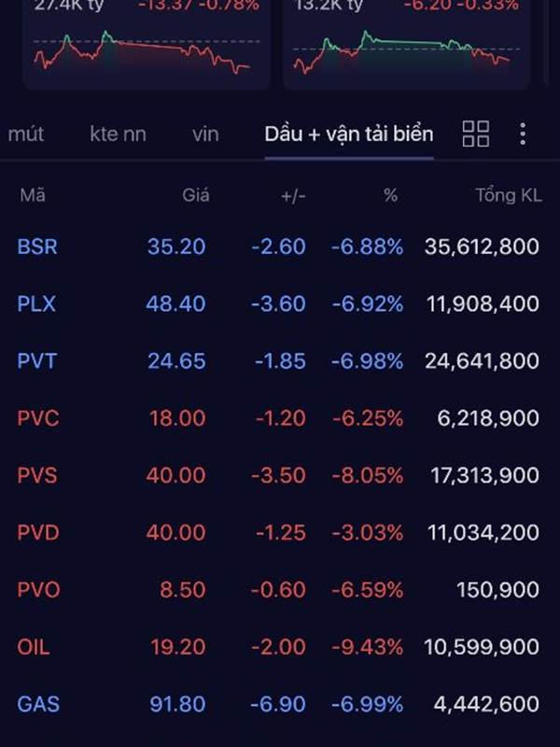560x747 pixels.
Task: Open the 'vin' watchlist tab
Action: [x=205, y=134]
